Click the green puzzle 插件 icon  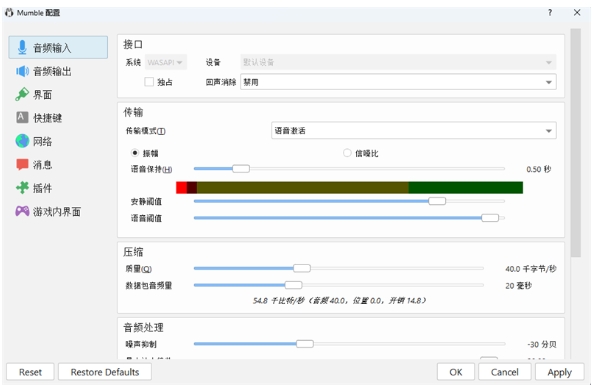[x=22, y=188]
